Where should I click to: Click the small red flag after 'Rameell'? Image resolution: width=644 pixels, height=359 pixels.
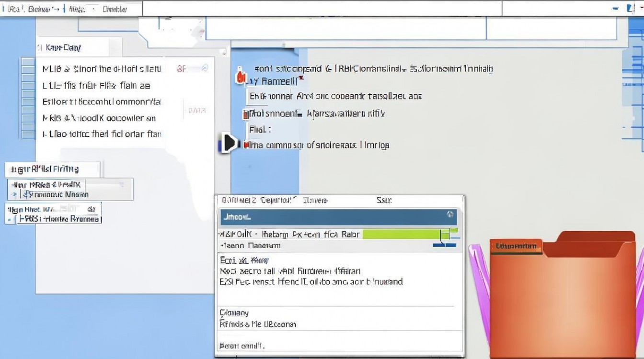coord(300,79)
